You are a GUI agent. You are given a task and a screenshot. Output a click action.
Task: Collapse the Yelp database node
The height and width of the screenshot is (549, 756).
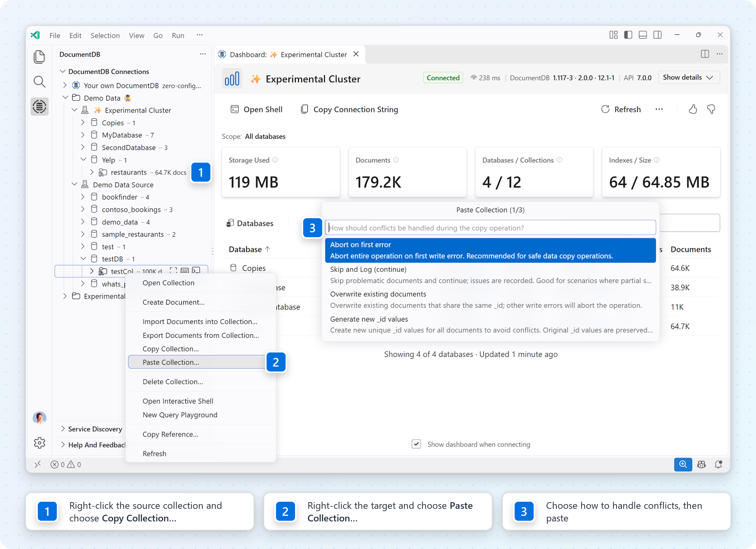point(83,160)
